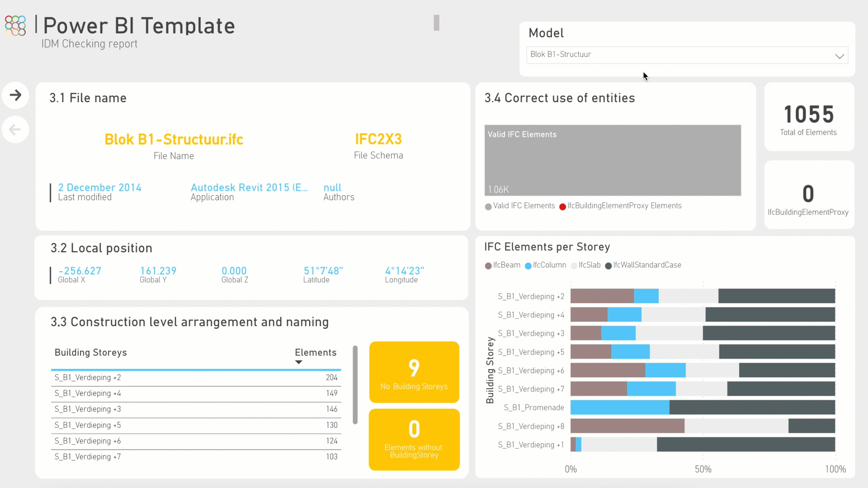Click the blue IfcColumn segment of S_B1_Promenade bar

620,407
